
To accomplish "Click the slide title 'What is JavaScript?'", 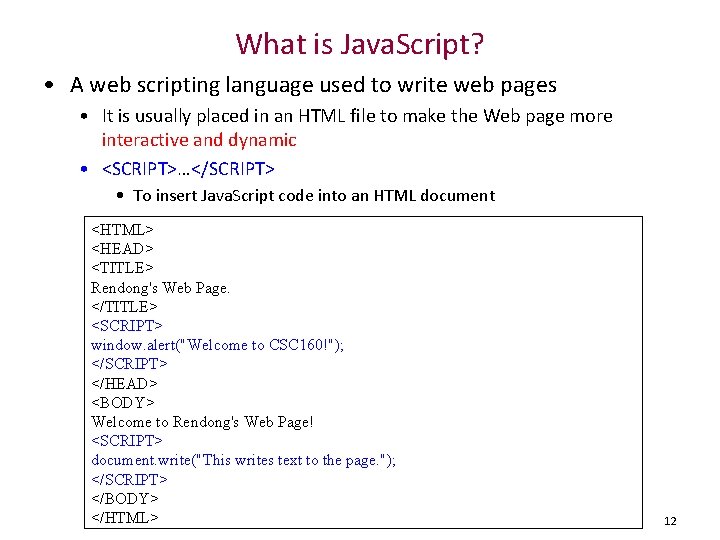I will pos(360,45).
